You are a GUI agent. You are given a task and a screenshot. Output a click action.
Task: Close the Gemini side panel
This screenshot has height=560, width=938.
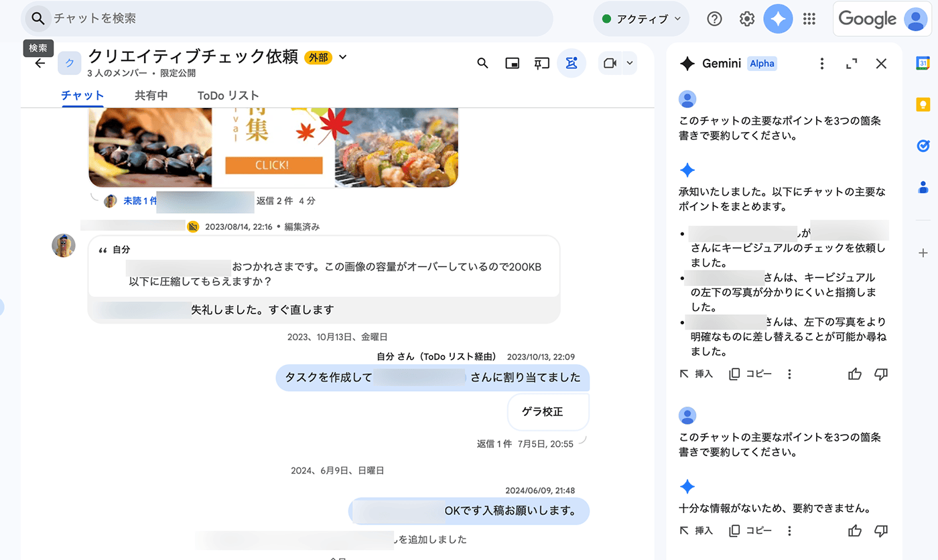(x=881, y=64)
